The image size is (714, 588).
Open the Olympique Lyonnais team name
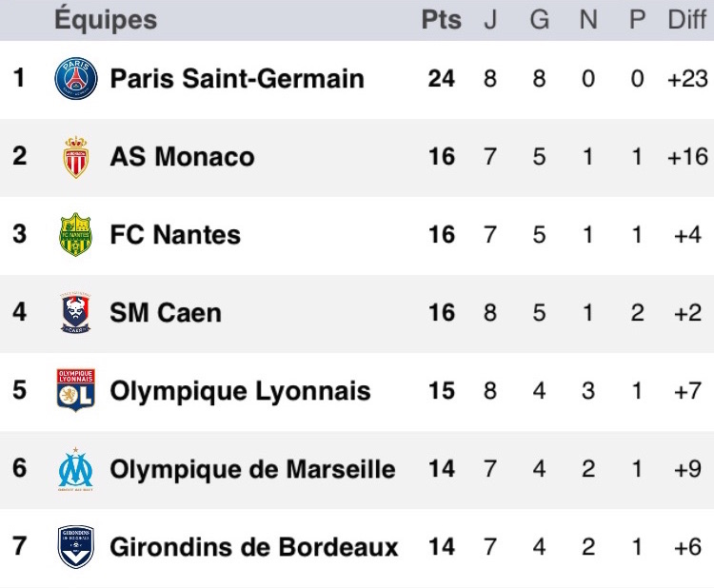coord(241,391)
